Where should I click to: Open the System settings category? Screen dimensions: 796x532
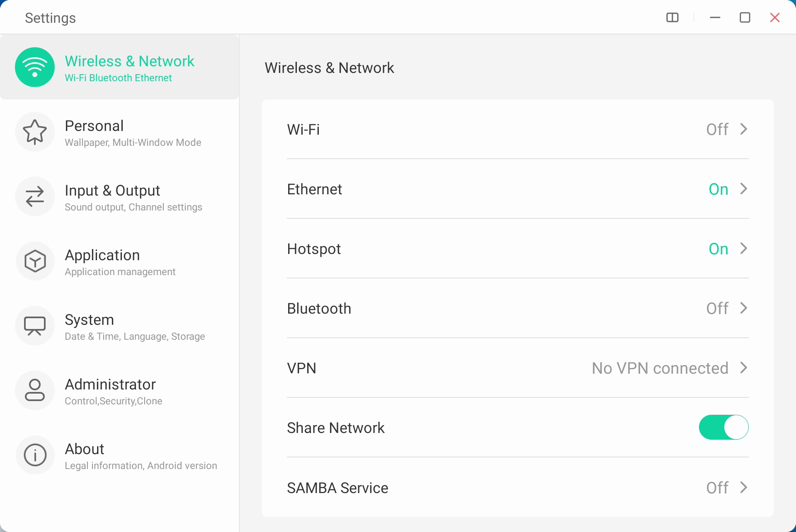134,326
